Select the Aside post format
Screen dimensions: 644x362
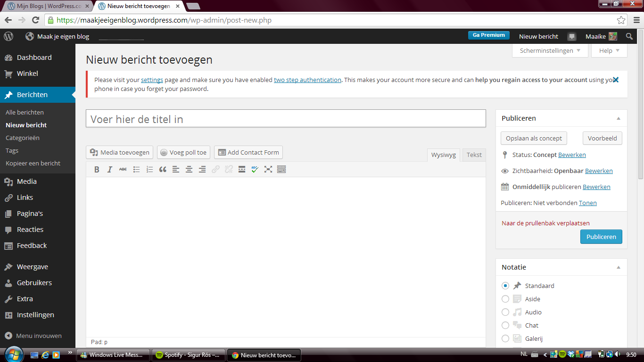pyautogui.click(x=505, y=299)
